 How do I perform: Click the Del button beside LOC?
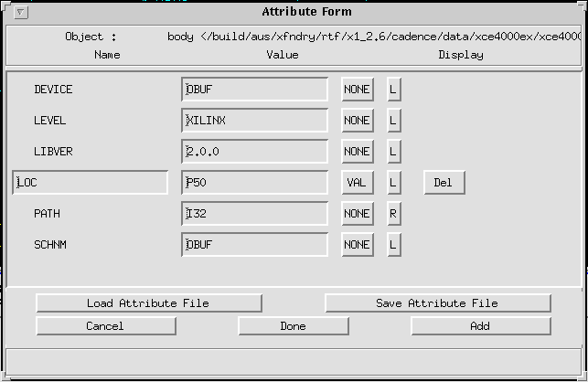coord(444,183)
